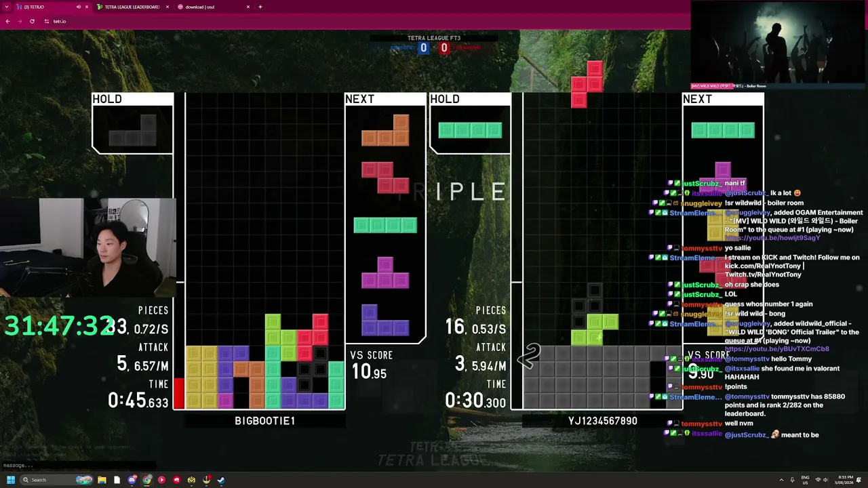The width and height of the screenshot is (868, 488).
Task: Click BIGBOOTIE1's TIME value 0:45.633
Action: coord(138,401)
